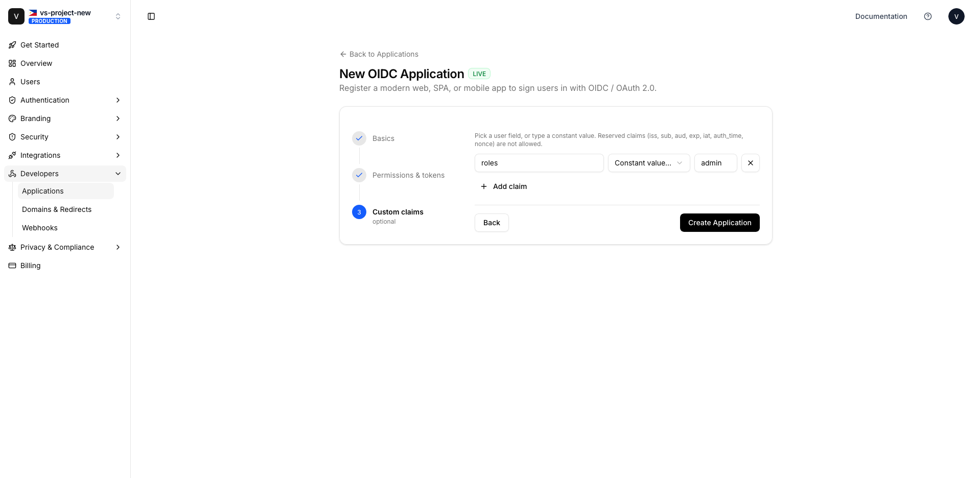This screenshot has height=478, width=980.
Task: Open the Constant value dropdown
Action: pyautogui.click(x=649, y=163)
